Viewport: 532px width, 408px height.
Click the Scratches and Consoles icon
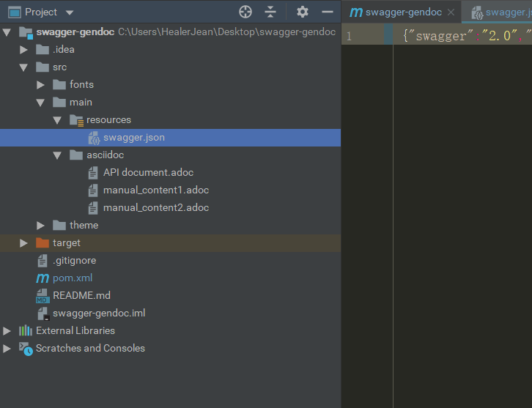pyautogui.click(x=26, y=349)
